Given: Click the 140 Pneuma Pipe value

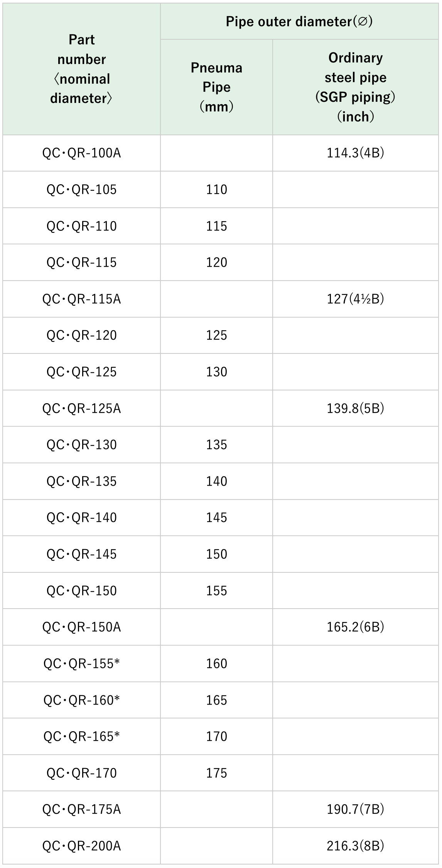Looking at the screenshot, I should click(x=216, y=481).
